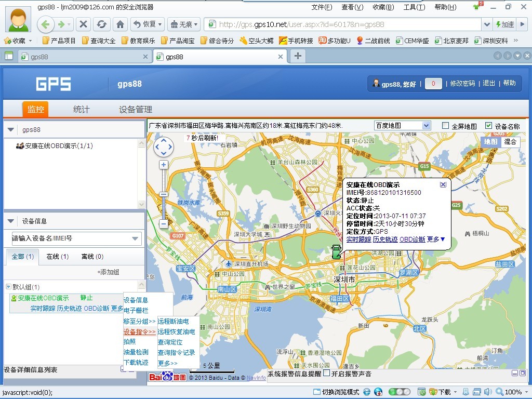Screen dimensions: 532x399
Task: Toggle the tab list sidebar icon
Action: click(9, 56)
